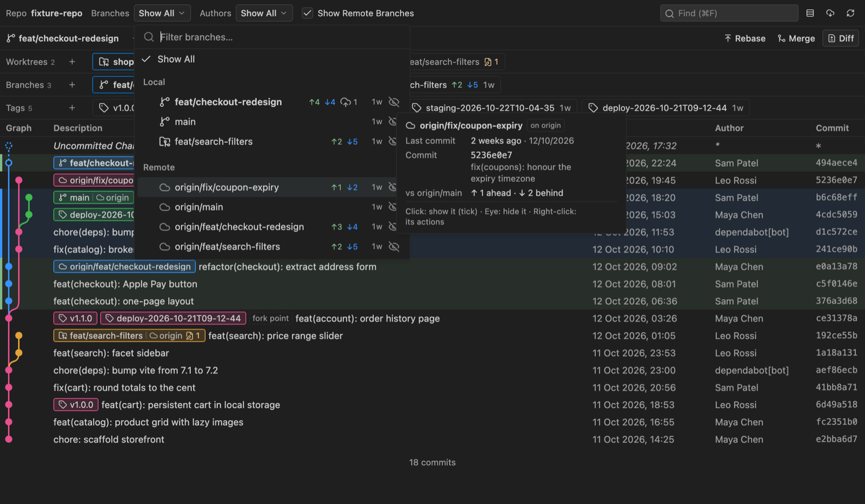The height and width of the screenshot is (504, 865).
Task: Open the Diff view button
Action: click(841, 38)
